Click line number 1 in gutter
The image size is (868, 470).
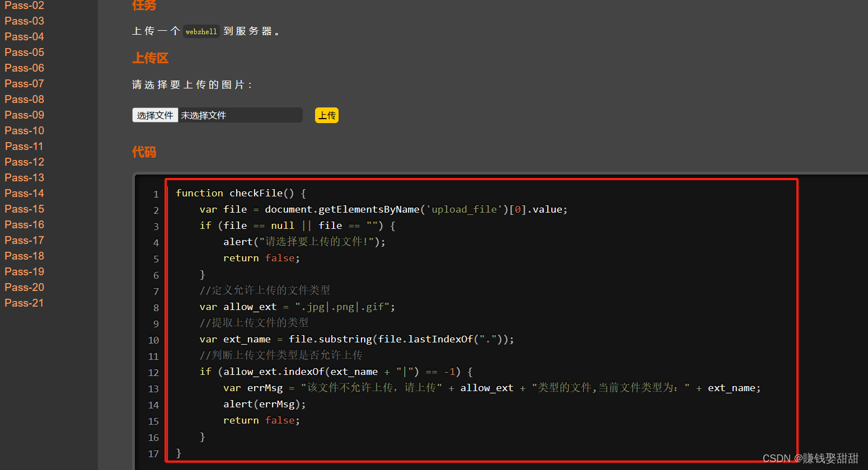pyautogui.click(x=156, y=194)
